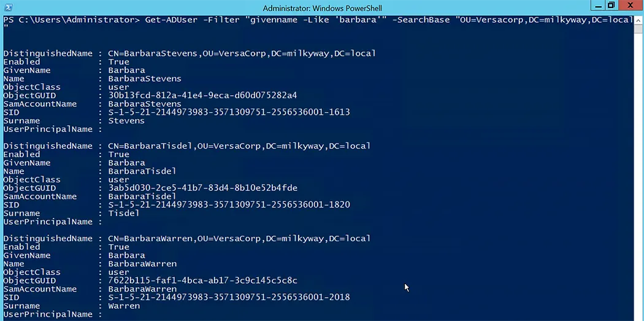Click the SID ending in '-1820'
Screen dimensions: 644x321
click(x=229, y=204)
